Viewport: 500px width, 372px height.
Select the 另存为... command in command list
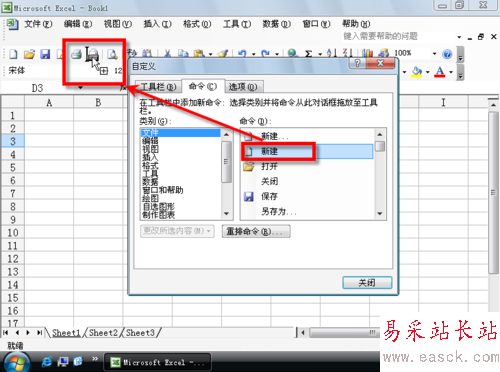(307, 211)
